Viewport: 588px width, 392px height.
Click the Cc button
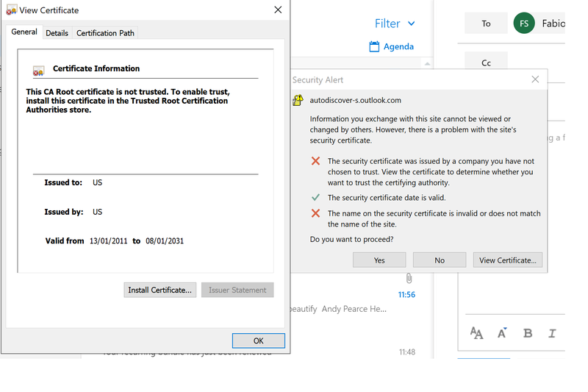[486, 63]
